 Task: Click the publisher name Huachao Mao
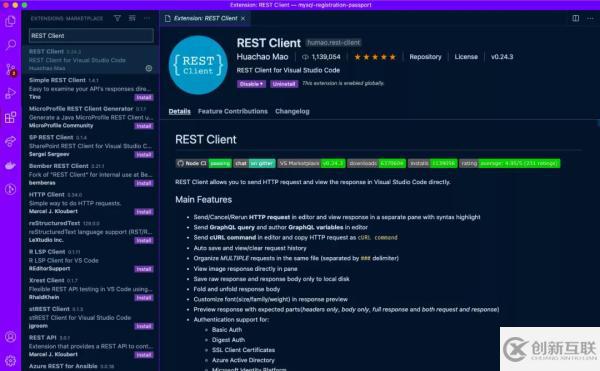pyautogui.click(x=262, y=57)
